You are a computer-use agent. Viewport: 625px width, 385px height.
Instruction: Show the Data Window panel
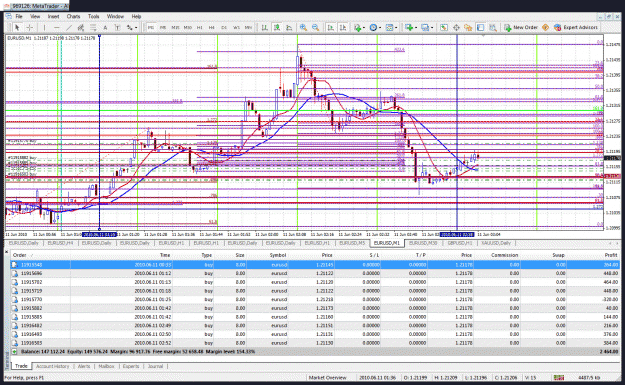point(456,28)
